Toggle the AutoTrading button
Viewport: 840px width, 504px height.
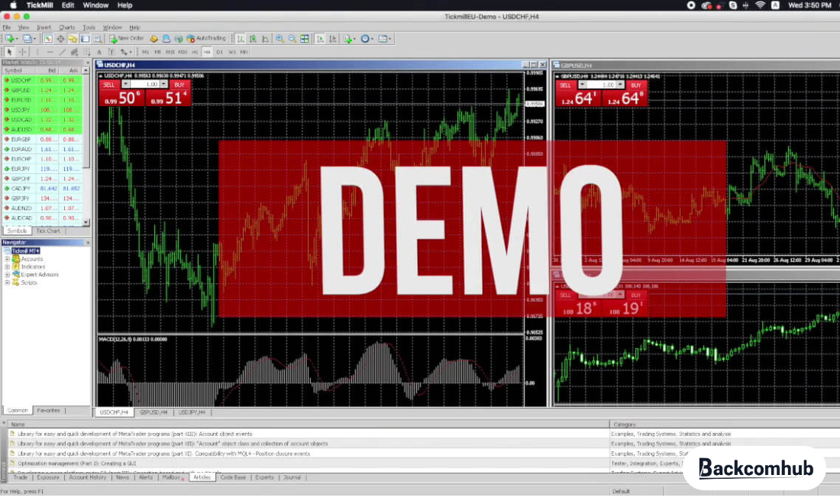pos(205,38)
